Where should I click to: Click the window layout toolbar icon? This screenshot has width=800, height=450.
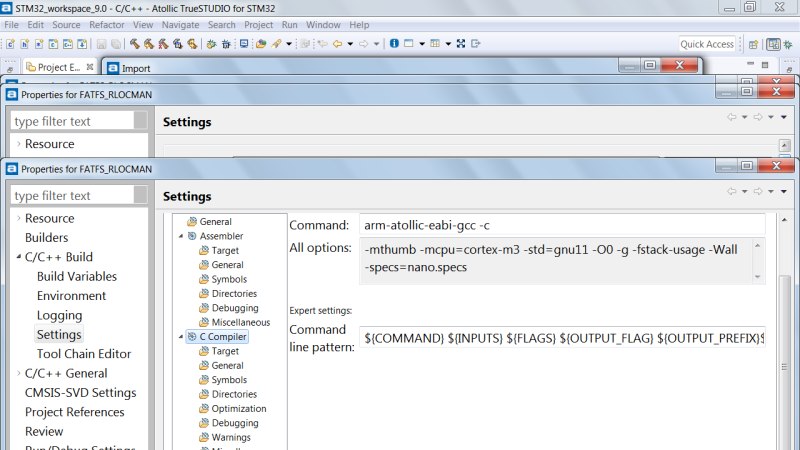pyautogui.click(x=409, y=43)
